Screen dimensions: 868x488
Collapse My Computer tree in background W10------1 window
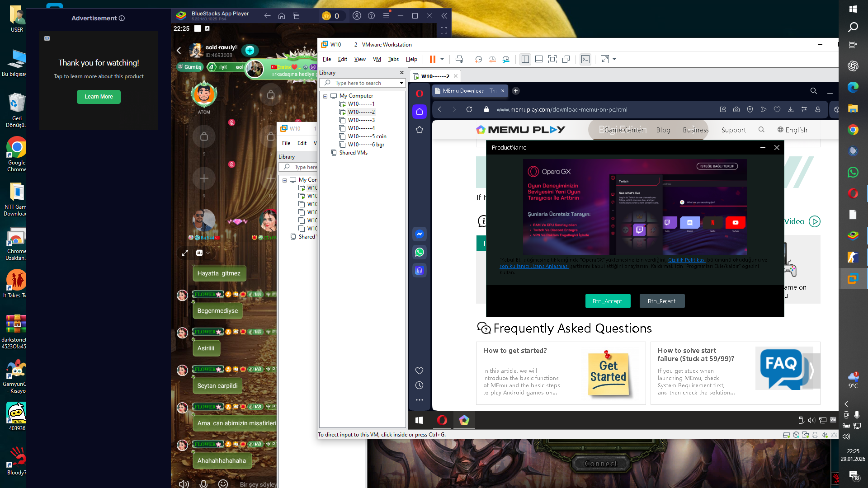pyautogui.click(x=284, y=180)
